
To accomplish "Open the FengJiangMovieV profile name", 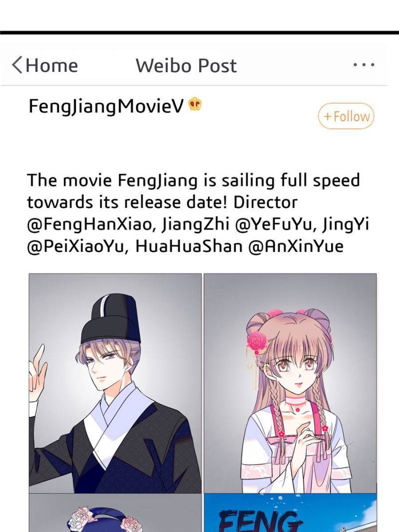I will (106, 106).
